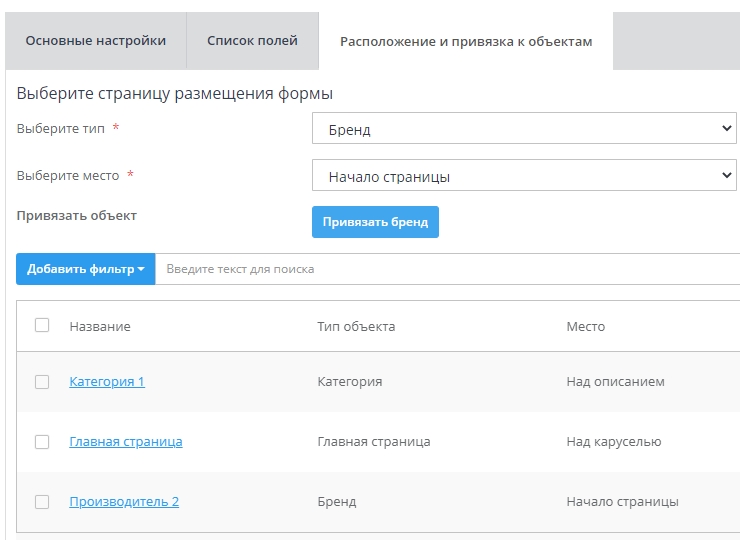Expand the Выберите место dropdown

coord(524,176)
